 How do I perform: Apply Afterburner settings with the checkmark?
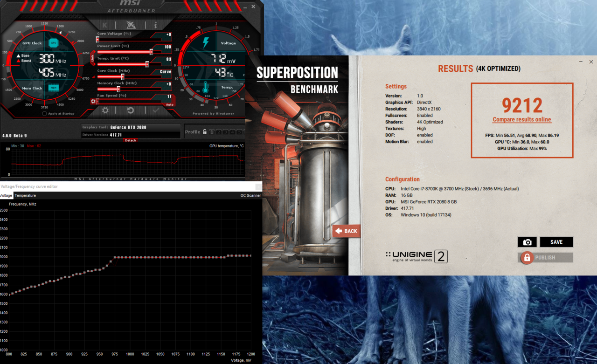click(156, 110)
